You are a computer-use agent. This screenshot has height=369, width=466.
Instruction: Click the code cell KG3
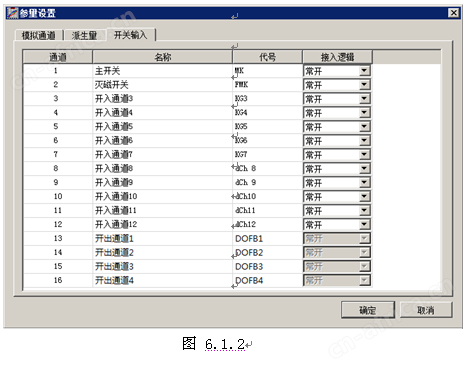pos(268,99)
